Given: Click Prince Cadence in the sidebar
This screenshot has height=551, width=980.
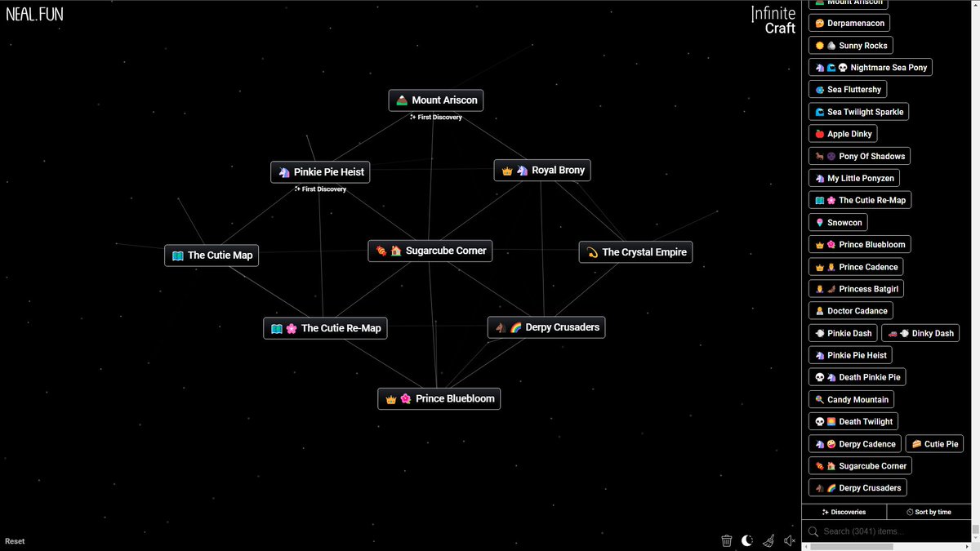Looking at the screenshot, I should tap(856, 267).
